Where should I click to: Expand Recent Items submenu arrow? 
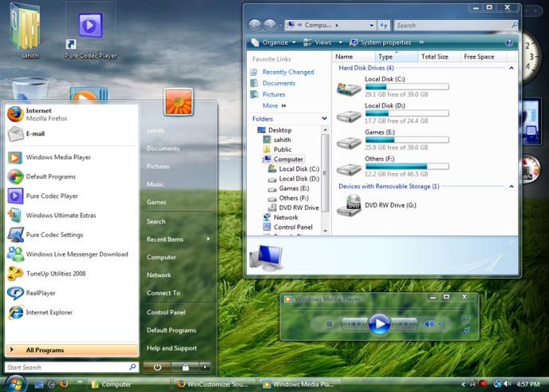[208, 239]
